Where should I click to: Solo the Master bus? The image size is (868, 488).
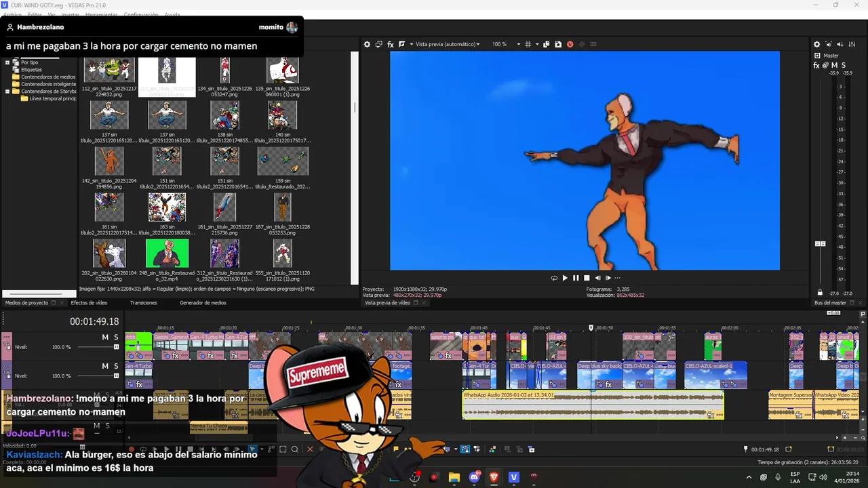point(843,65)
